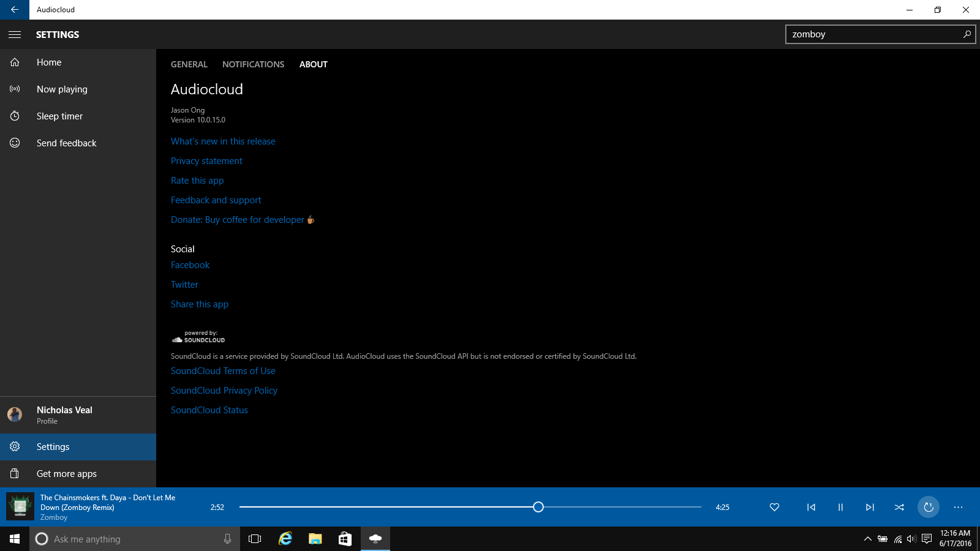Click the Nicholas Veal profile avatar
Screen dimensions: 980x551
pyautogui.click(x=15, y=414)
